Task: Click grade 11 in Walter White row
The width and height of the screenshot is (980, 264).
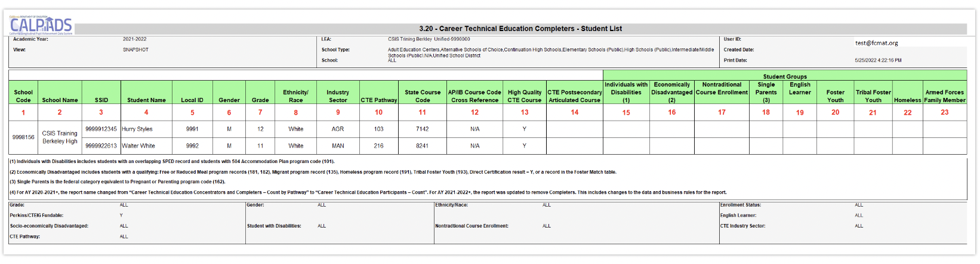Action: coord(260,146)
